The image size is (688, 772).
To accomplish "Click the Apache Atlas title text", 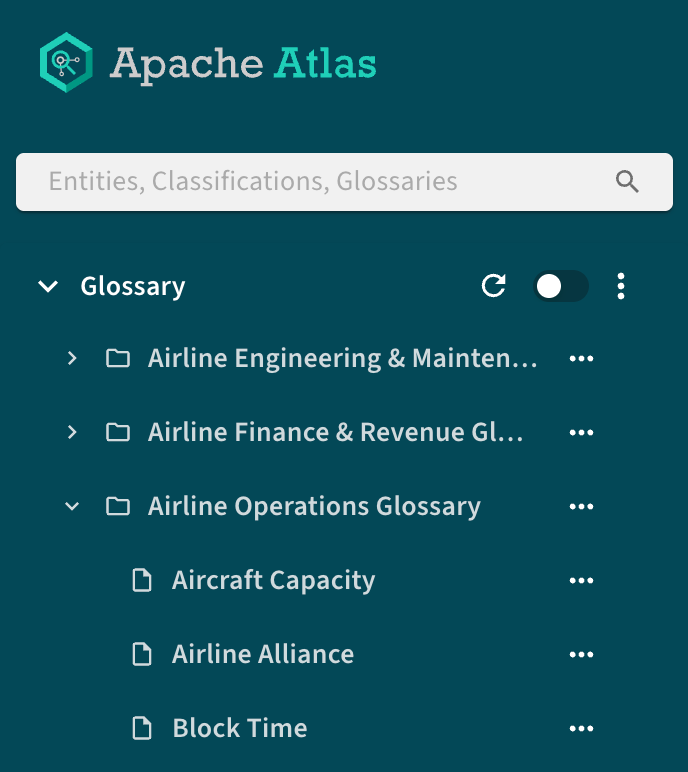I will 243,64.
